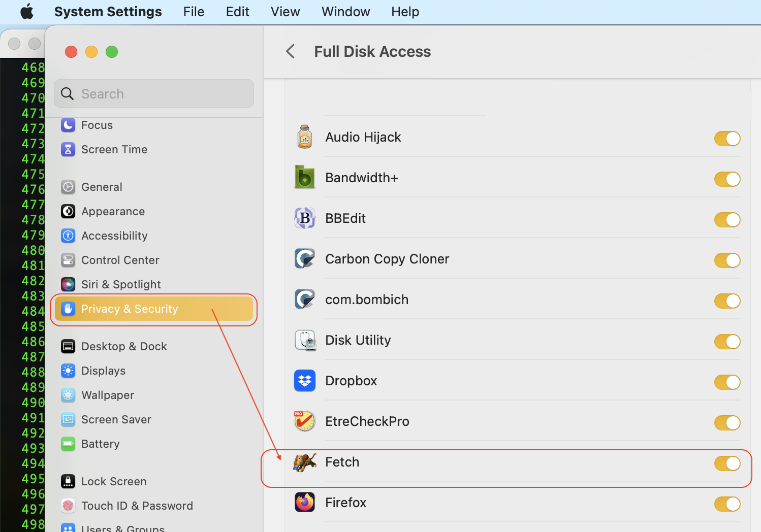761x532 pixels.
Task: Turn off the Bandwidth+ toggle
Action: (727, 179)
